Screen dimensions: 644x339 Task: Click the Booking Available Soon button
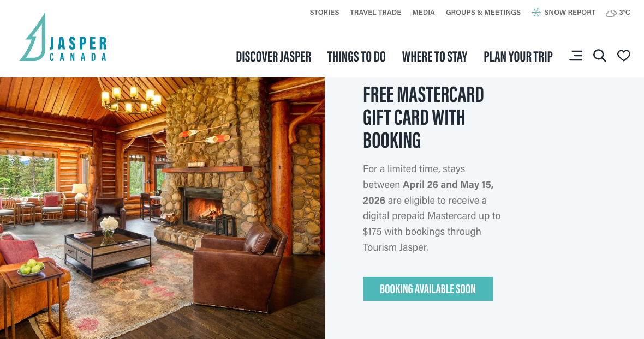427,289
